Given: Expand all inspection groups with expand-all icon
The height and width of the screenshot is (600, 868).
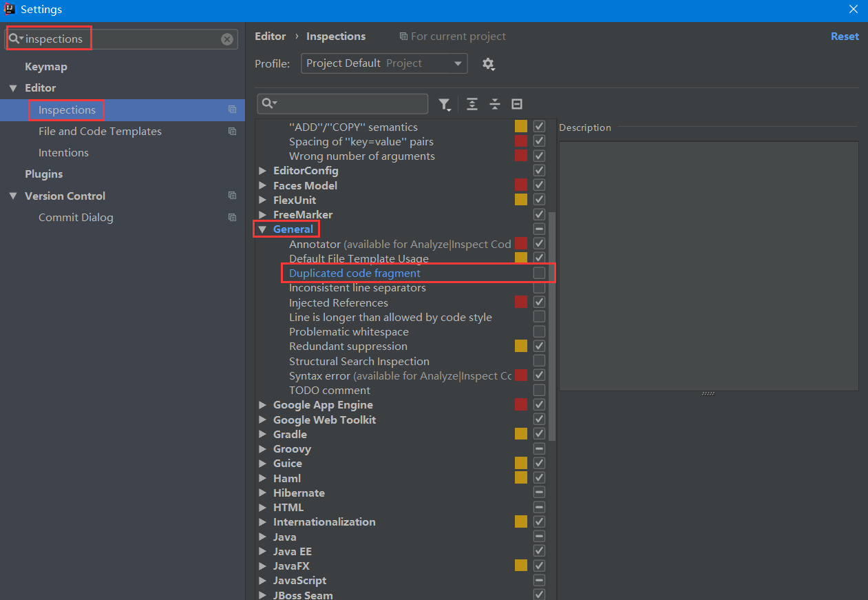Looking at the screenshot, I should click(x=472, y=103).
